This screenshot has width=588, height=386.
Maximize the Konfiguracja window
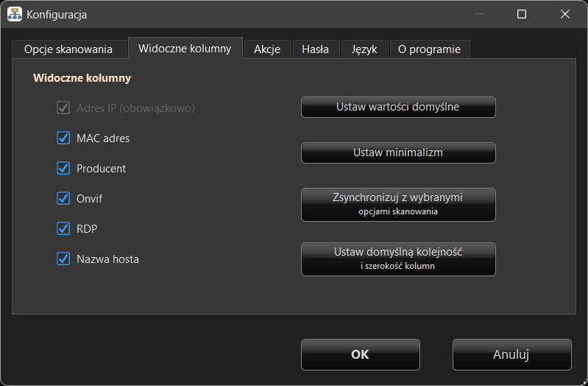click(522, 14)
